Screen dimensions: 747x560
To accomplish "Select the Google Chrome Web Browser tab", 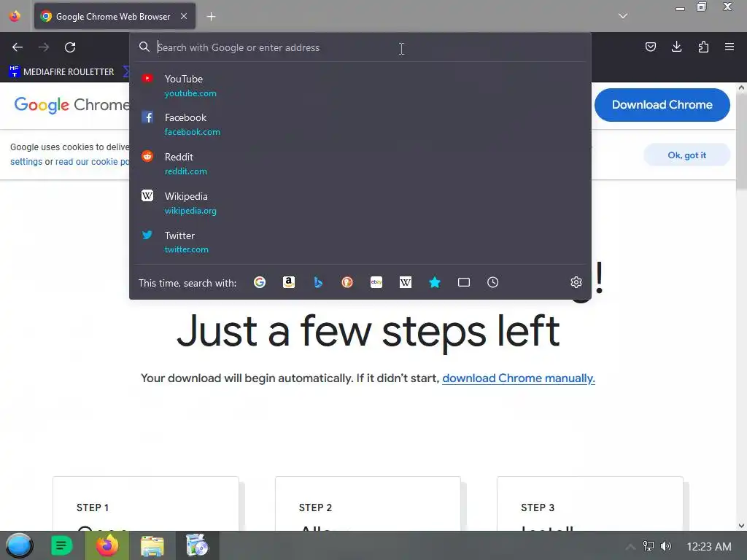I will pyautogui.click(x=115, y=16).
